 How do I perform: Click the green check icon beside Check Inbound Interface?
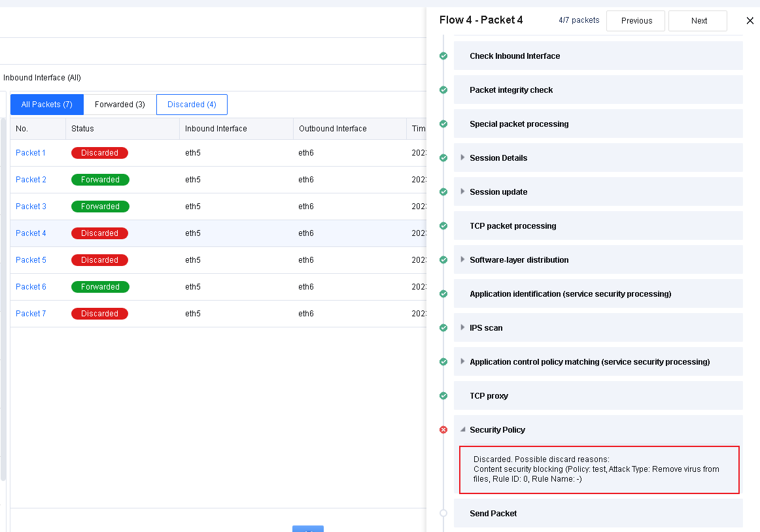pos(443,56)
